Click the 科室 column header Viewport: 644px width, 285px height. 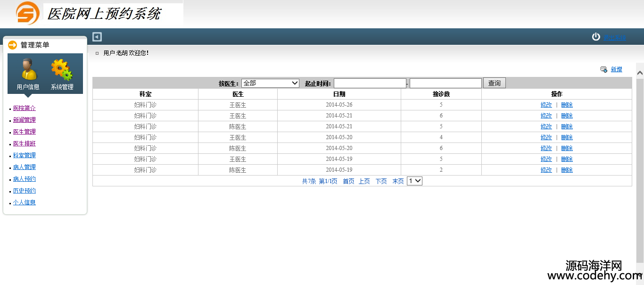[x=145, y=94]
